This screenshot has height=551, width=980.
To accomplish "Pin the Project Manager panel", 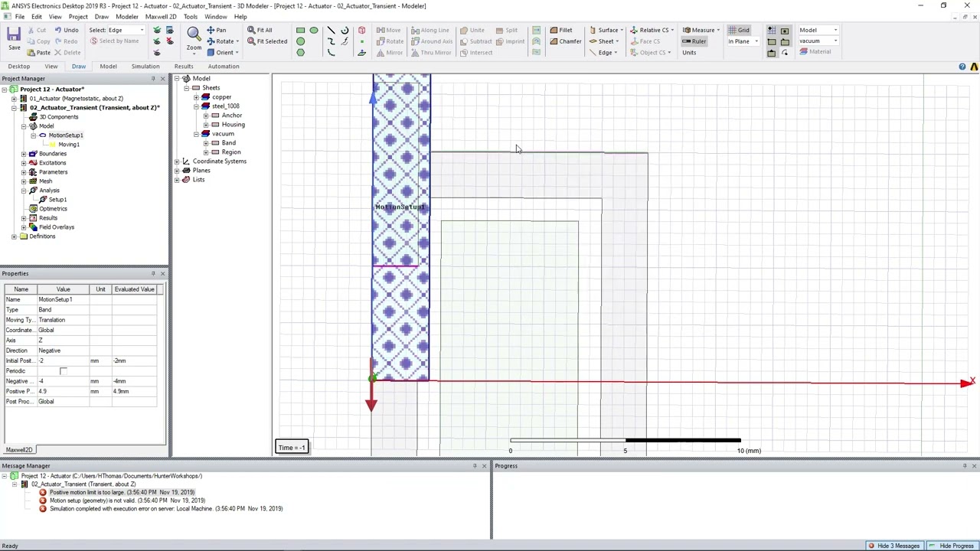I will tap(152, 79).
